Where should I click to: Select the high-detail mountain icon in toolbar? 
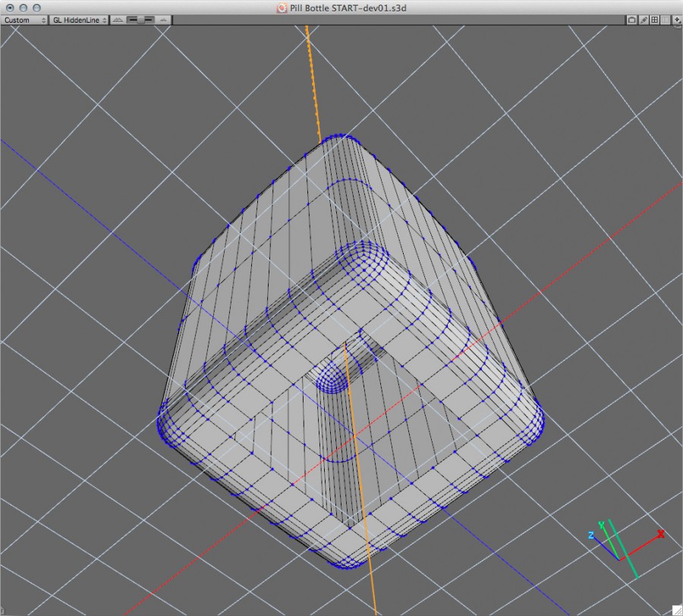coord(118,20)
